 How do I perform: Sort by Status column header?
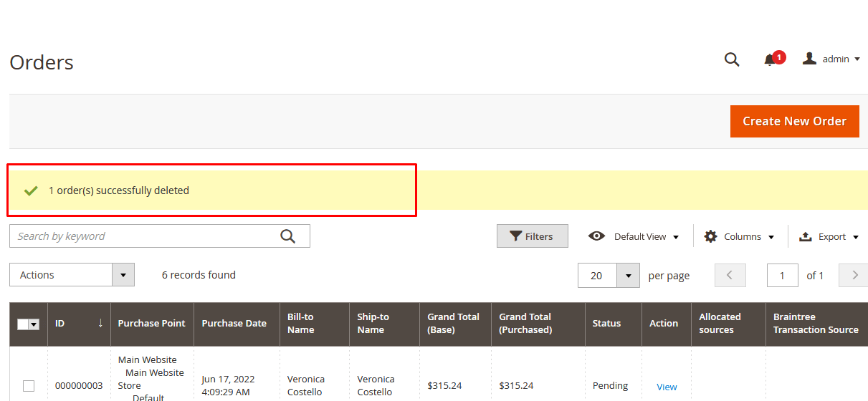click(x=606, y=324)
